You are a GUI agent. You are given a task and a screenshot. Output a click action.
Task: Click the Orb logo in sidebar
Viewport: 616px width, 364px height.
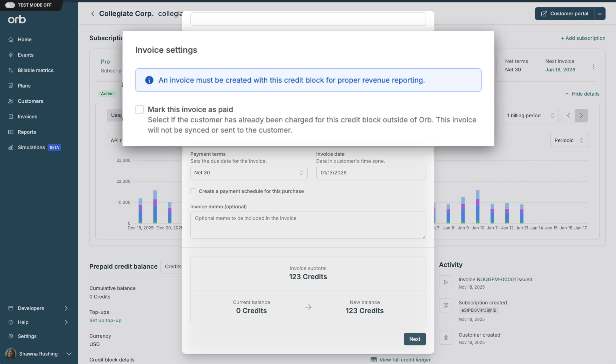coord(17,19)
